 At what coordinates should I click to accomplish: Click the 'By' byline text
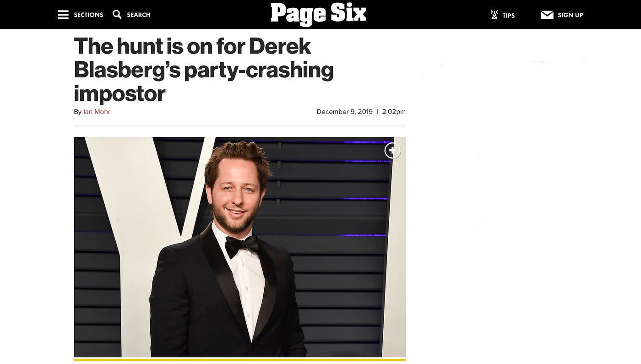coord(78,112)
